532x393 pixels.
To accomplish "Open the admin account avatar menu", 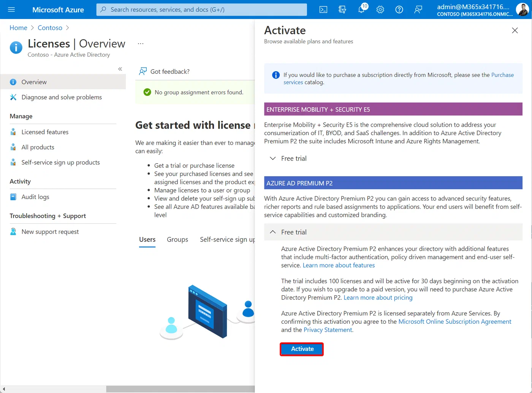I will (522, 10).
